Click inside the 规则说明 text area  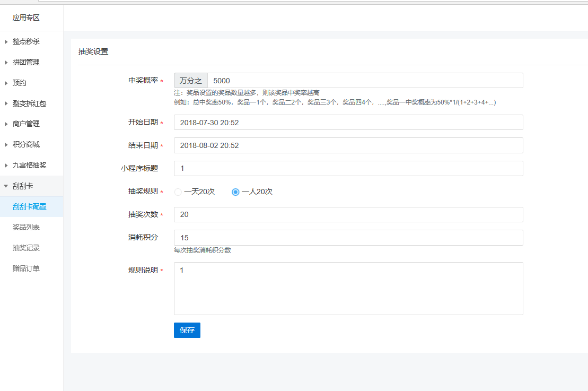click(x=348, y=289)
